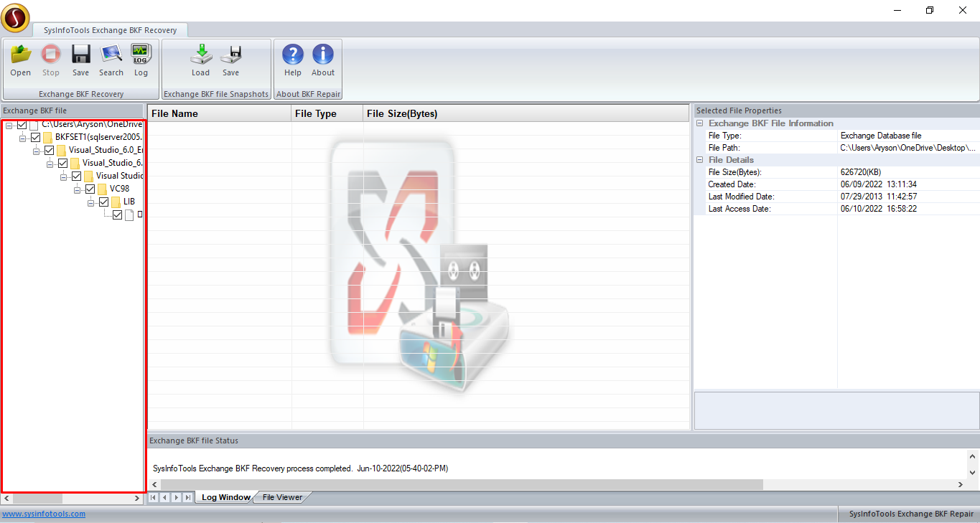Collapse the VC98 tree node
The height and width of the screenshot is (523, 980).
pyautogui.click(x=77, y=189)
